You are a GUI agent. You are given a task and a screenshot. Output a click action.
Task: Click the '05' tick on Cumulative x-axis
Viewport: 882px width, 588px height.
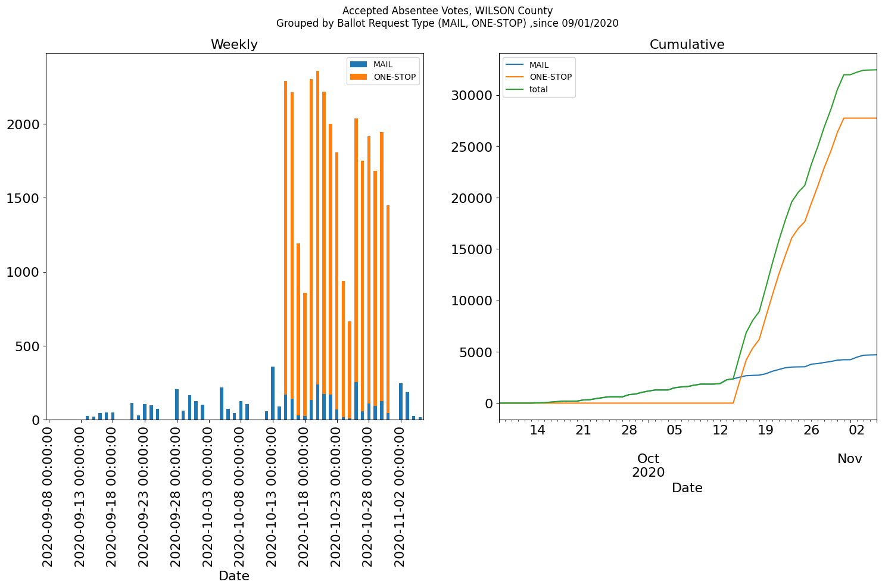pos(675,430)
